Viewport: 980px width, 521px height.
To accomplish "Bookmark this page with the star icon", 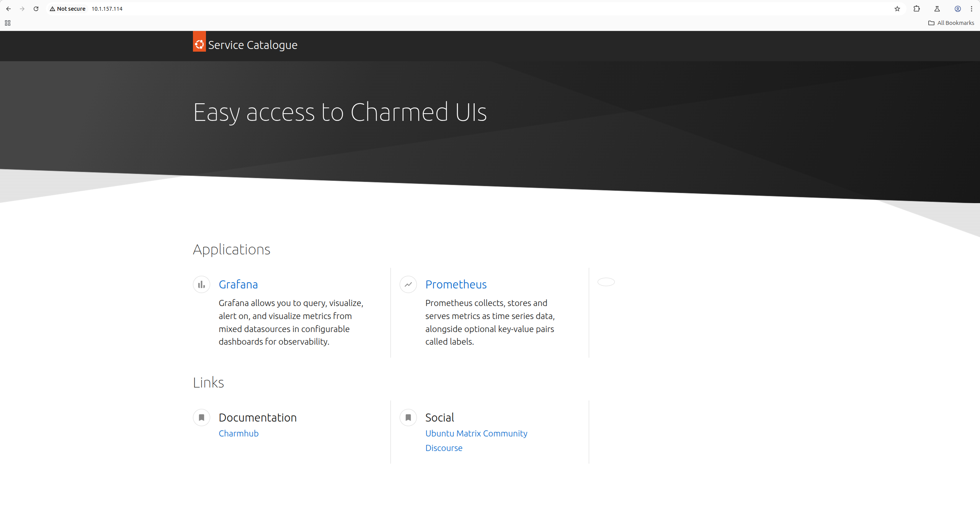I will 897,9.
